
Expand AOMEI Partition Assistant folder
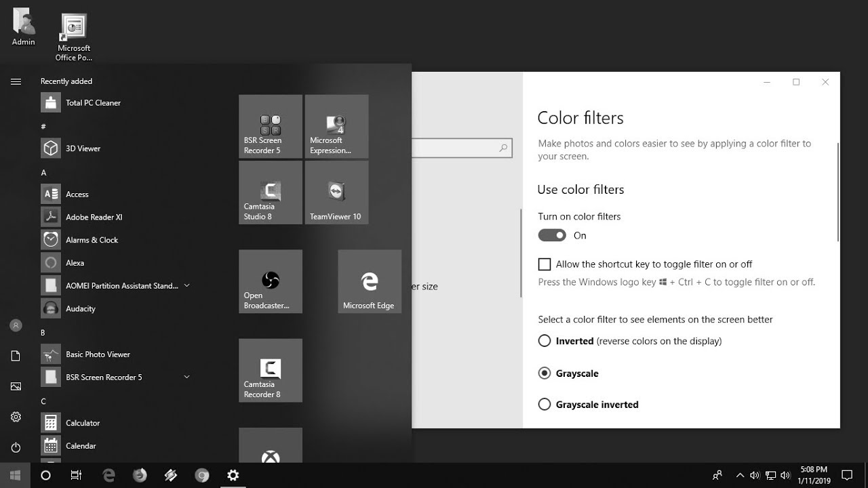pyautogui.click(x=186, y=285)
